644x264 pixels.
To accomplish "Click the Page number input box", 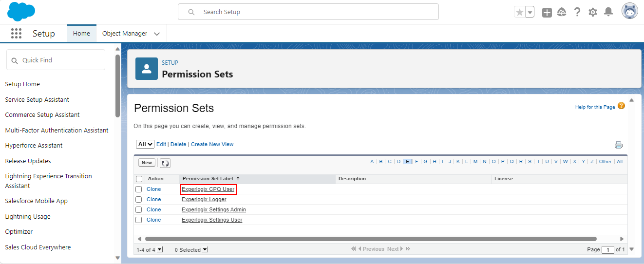I will click(x=608, y=250).
